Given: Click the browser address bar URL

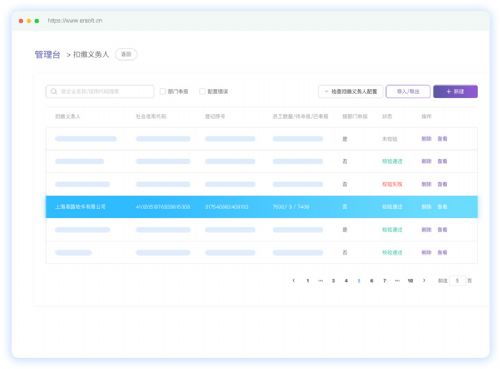Looking at the screenshot, I should pos(75,21).
